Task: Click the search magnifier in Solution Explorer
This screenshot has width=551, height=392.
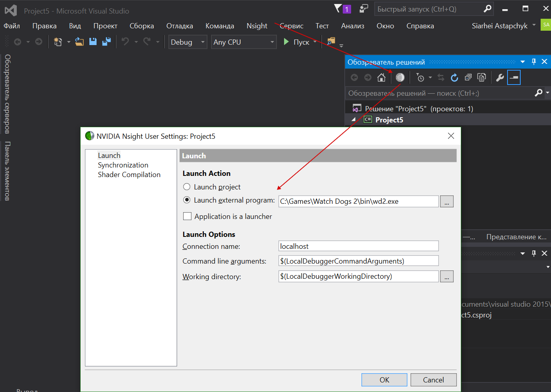Action: (539, 93)
